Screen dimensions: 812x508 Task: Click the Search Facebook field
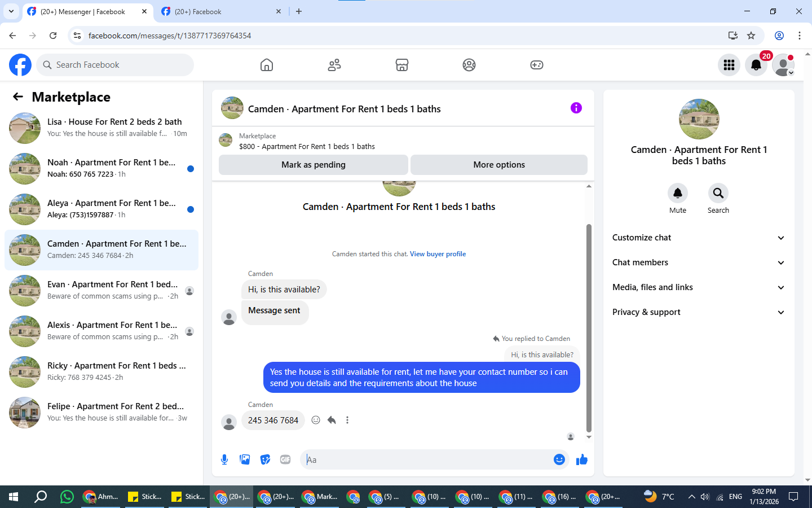(115, 65)
